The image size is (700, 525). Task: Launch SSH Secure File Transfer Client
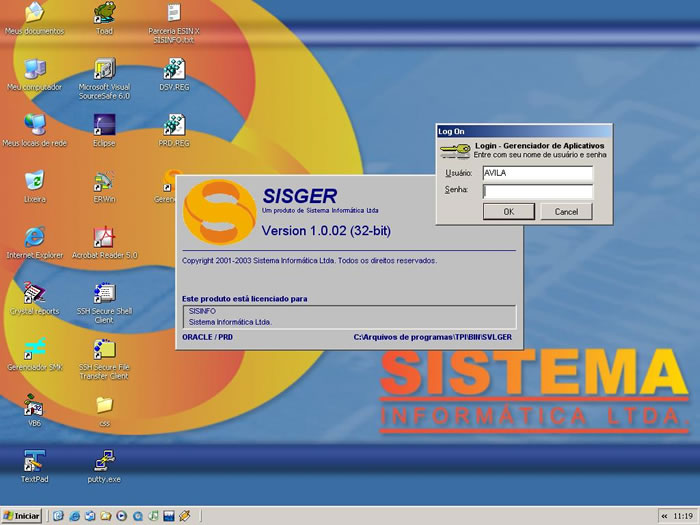104,359
